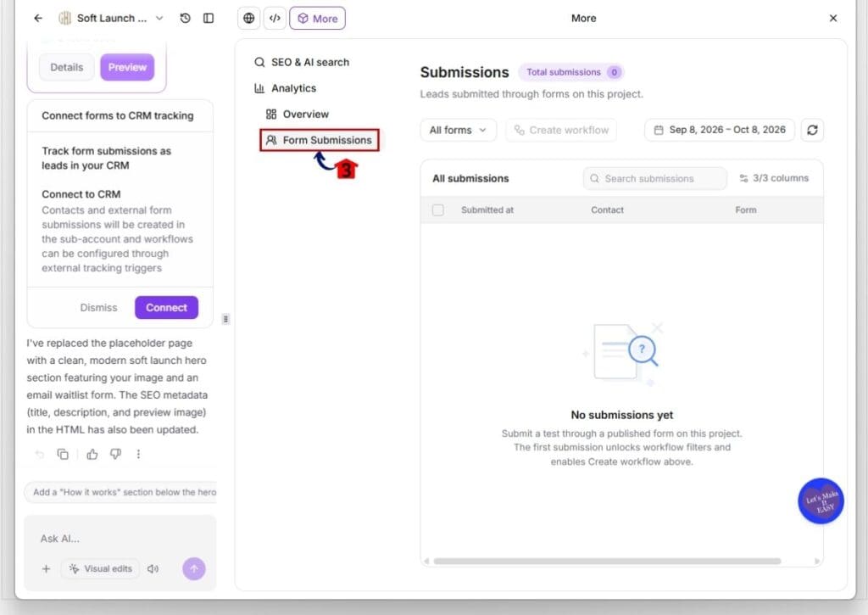Click the horizontal table scrollbar
Image resolution: width=868 pixels, height=615 pixels.
[x=607, y=562]
